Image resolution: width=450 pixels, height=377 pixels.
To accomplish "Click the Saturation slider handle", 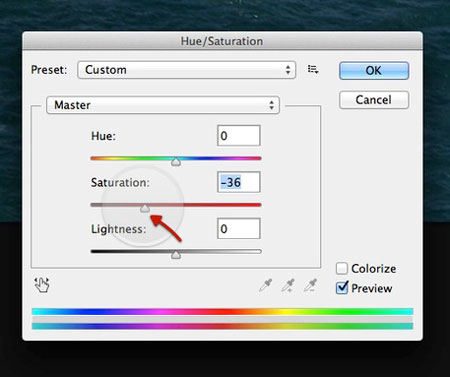I will point(145,209).
